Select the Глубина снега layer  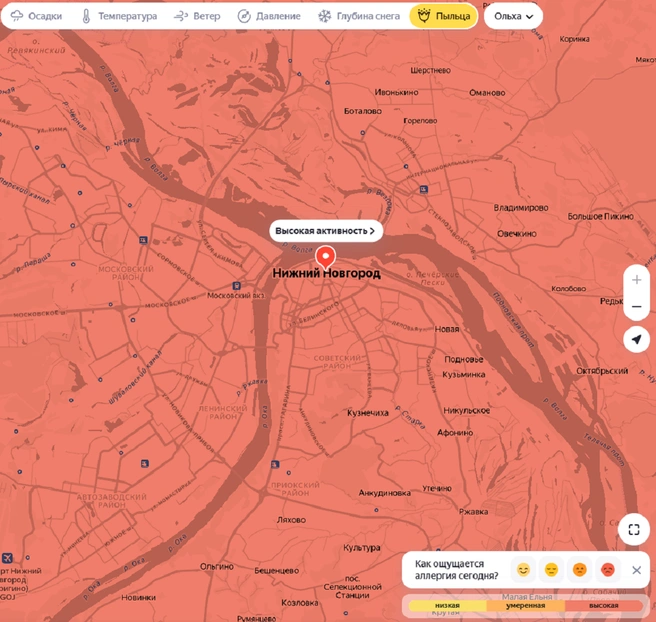coord(359,16)
